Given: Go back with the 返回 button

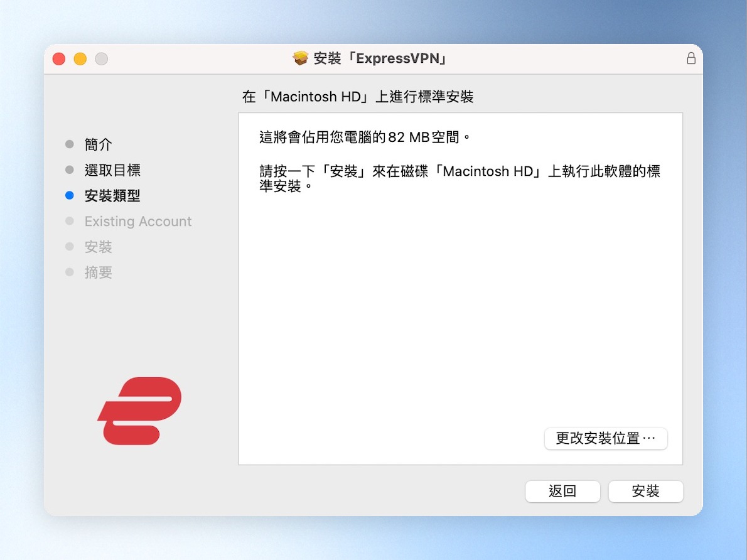Looking at the screenshot, I should (x=562, y=491).
